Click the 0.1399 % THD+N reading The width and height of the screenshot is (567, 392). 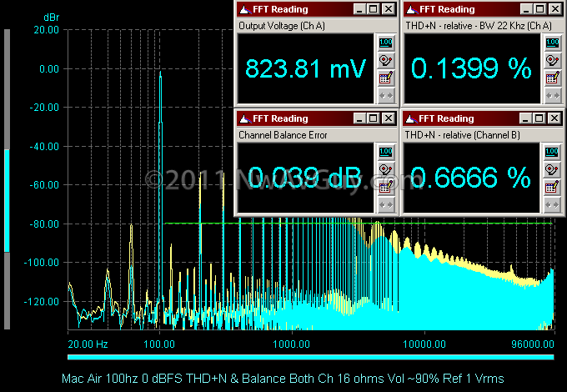[472, 68]
